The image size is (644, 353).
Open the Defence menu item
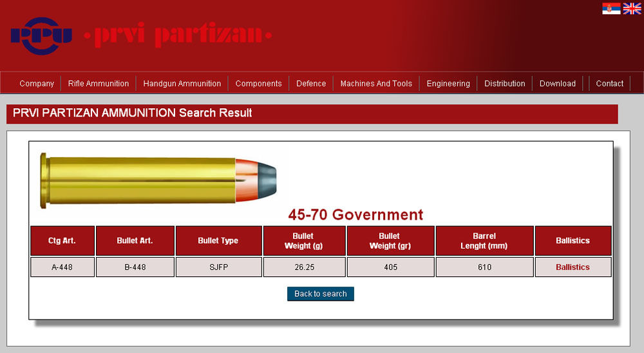tap(311, 84)
